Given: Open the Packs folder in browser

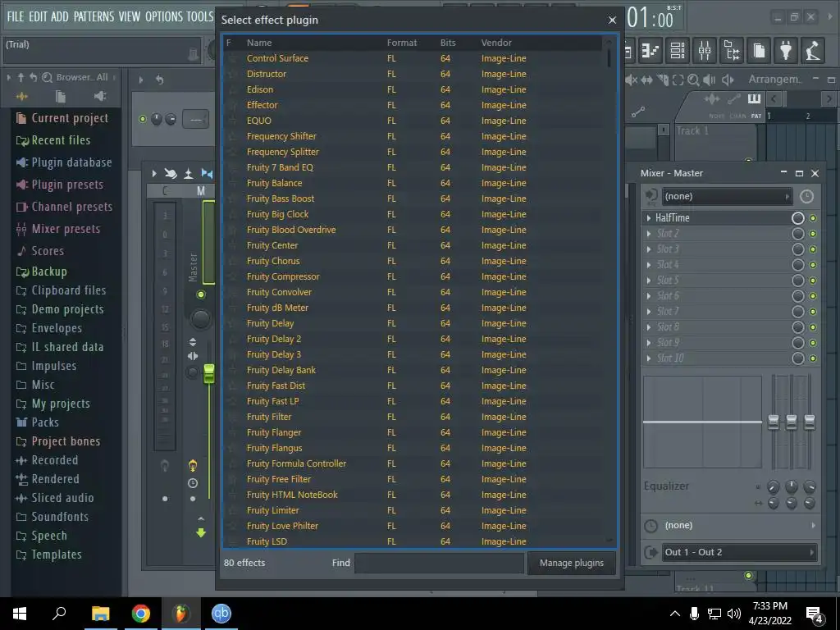Looking at the screenshot, I should [45, 422].
